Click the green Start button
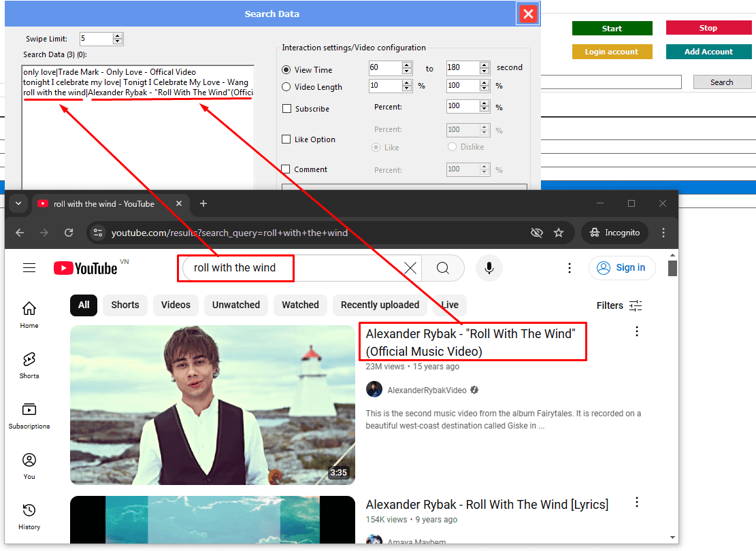The image size is (756, 551). pos(612,29)
